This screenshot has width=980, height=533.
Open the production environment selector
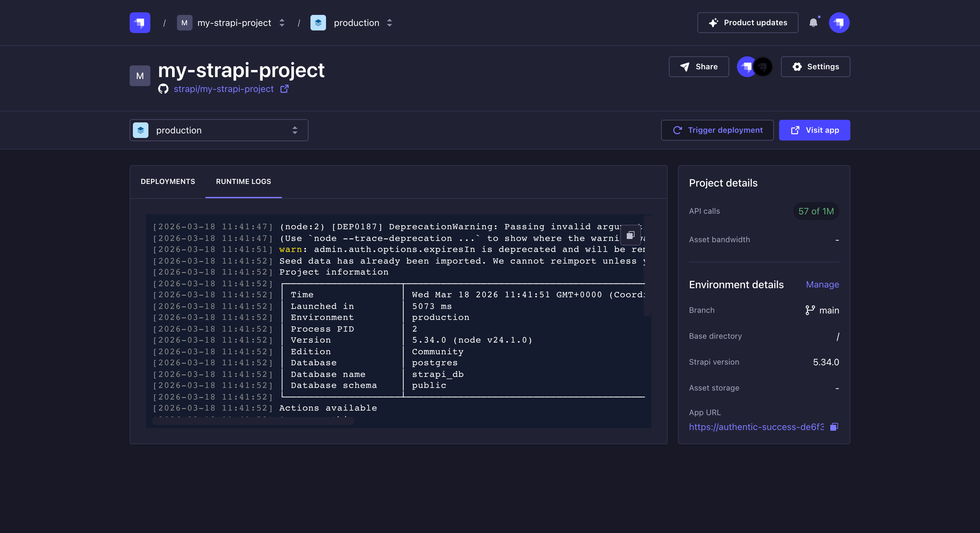(219, 130)
